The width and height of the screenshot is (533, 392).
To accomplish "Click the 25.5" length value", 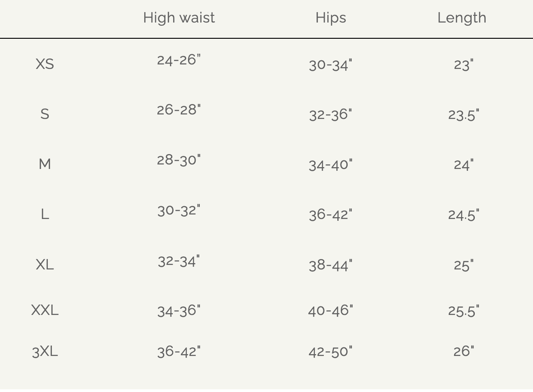I will click(464, 311).
